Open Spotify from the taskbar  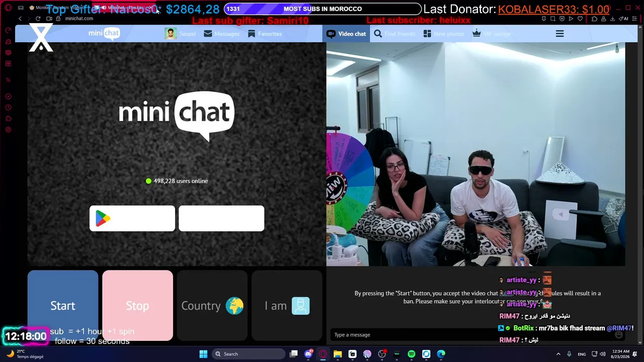tap(412, 354)
